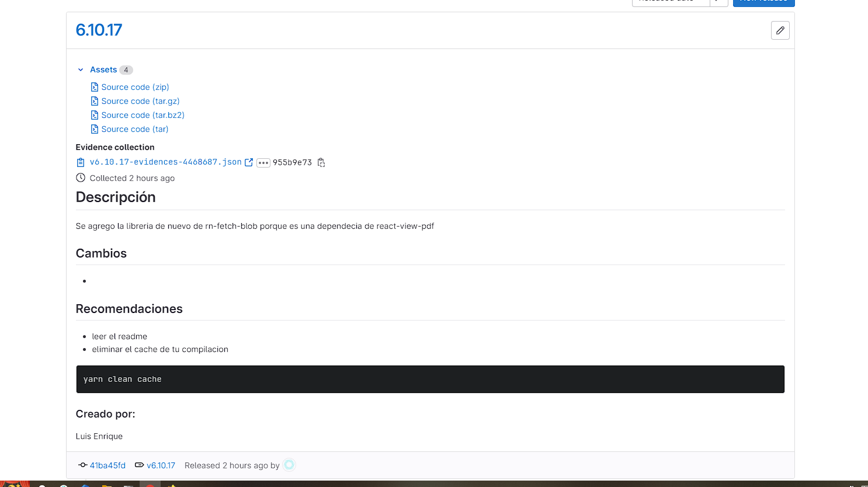Open the v6.10.17 tag link
The width and height of the screenshot is (868, 487).
(161, 465)
